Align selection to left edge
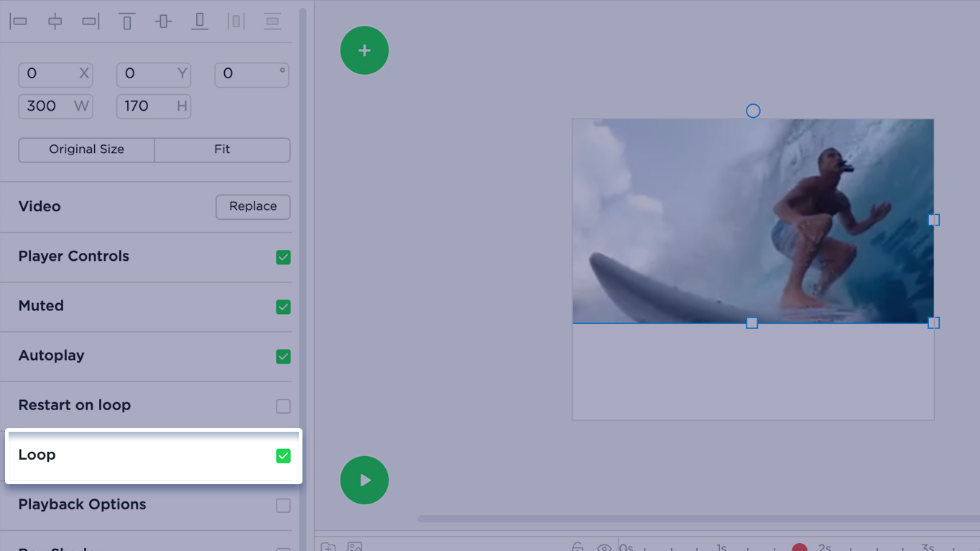Image resolution: width=980 pixels, height=551 pixels. point(19,22)
